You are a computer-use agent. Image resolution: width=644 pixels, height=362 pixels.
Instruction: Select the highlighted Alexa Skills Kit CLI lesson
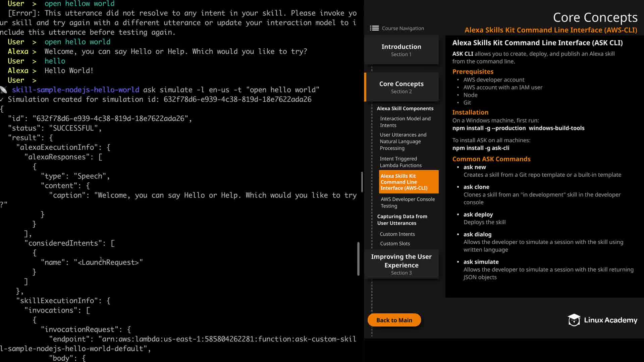point(408,182)
